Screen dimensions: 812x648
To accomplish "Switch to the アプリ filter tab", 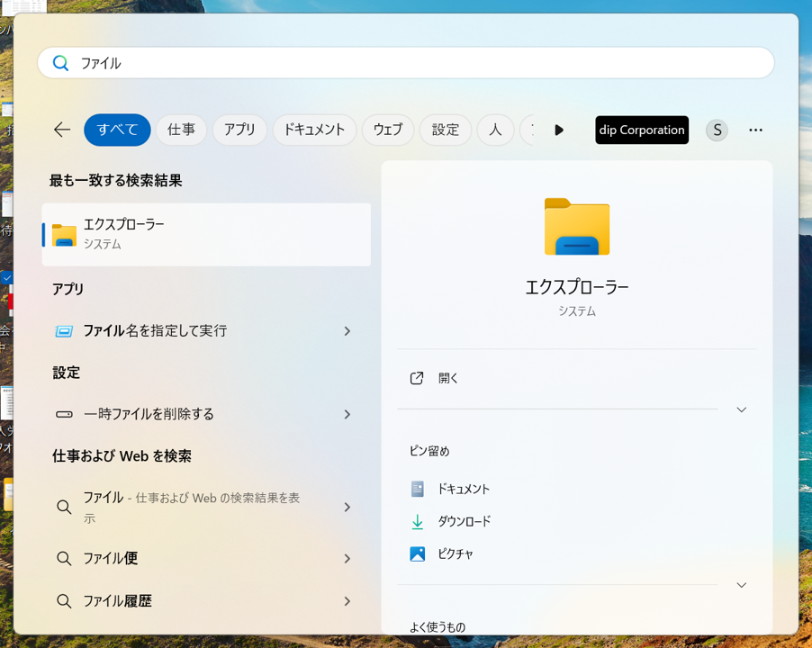I will pos(239,130).
